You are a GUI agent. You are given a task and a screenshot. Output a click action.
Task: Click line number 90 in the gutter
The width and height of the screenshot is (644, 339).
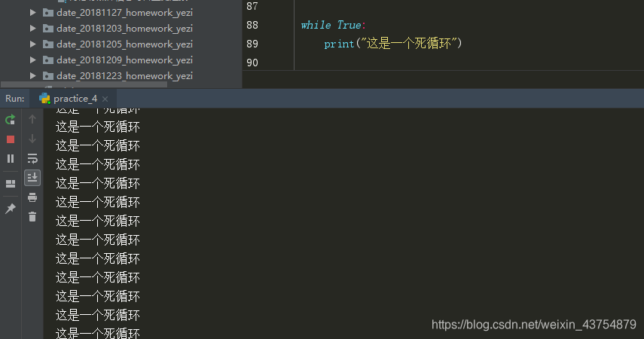252,63
